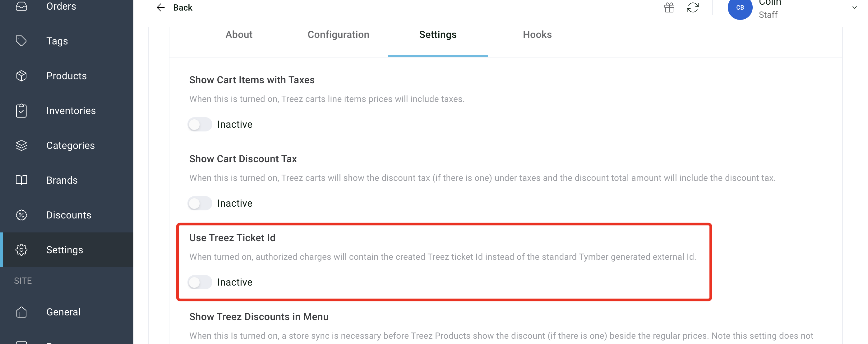This screenshot has width=868, height=344.
Task: Switch to the Configuration tab
Action: [338, 35]
